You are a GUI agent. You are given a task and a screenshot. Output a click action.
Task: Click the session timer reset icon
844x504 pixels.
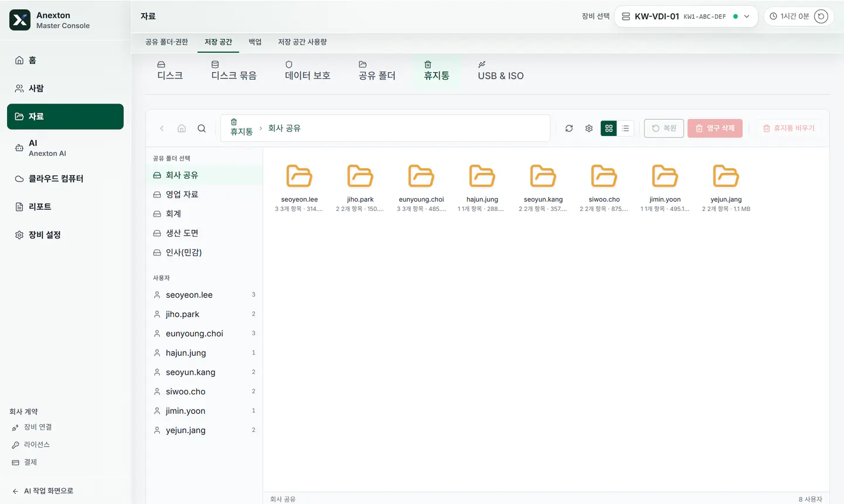(x=821, y=16)
